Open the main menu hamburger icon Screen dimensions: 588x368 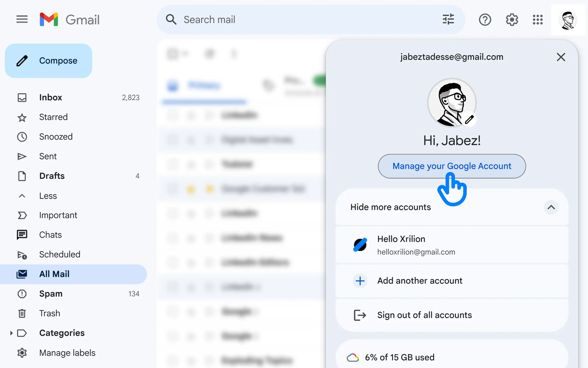point(22,19)
